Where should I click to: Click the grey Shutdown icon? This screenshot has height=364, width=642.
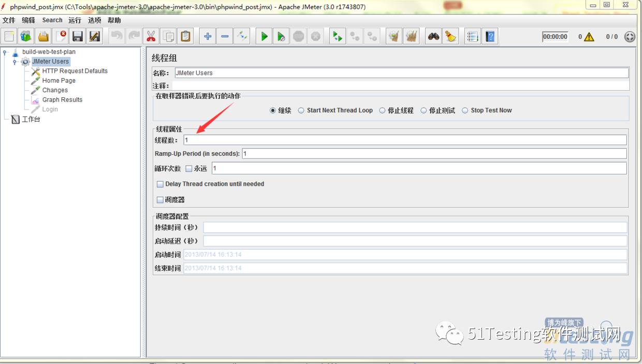coord(315,36)
